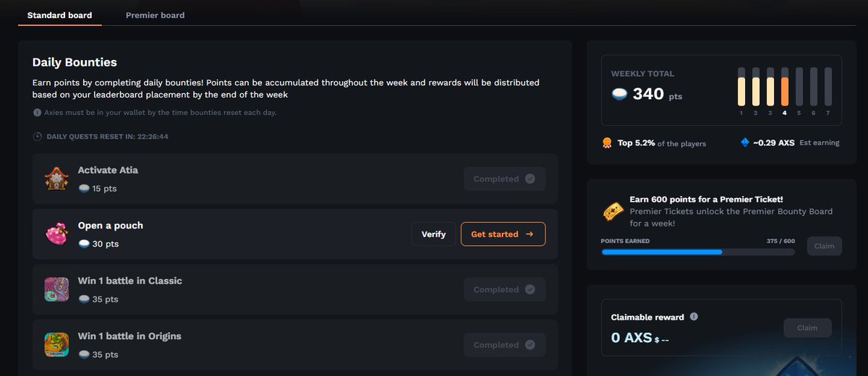Select day 7 bar in weekly chart

828,87
